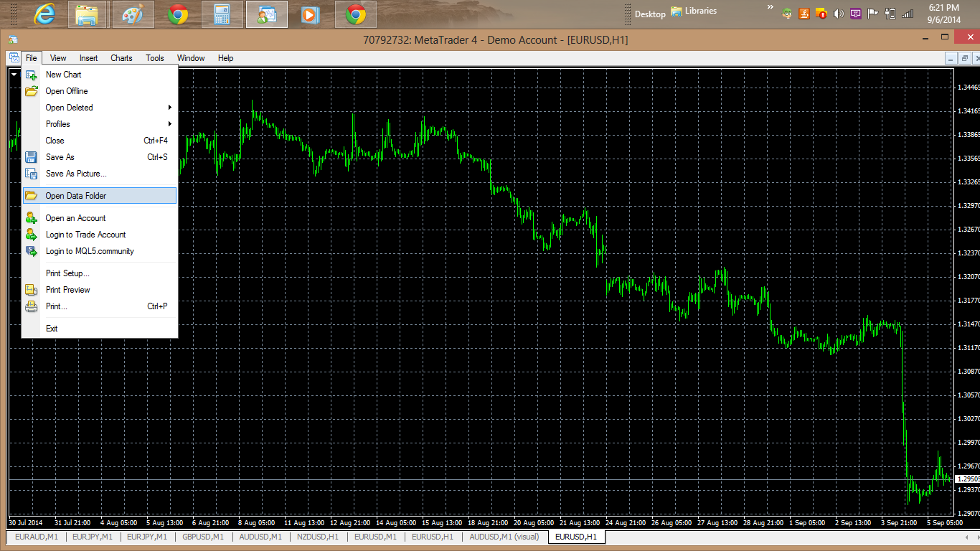Click the chart shift triangle at chart corner

[x=14, y=74]
